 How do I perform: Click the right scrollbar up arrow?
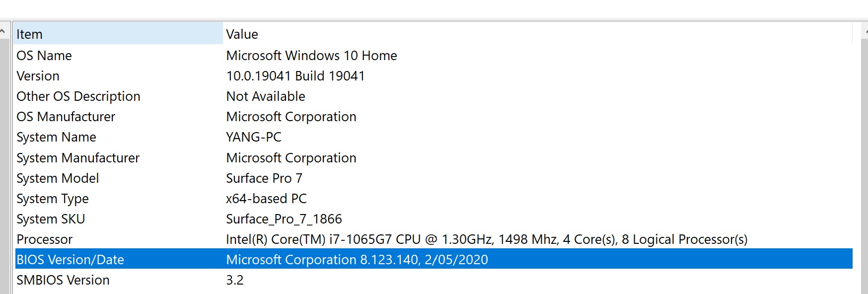point(865,31)
